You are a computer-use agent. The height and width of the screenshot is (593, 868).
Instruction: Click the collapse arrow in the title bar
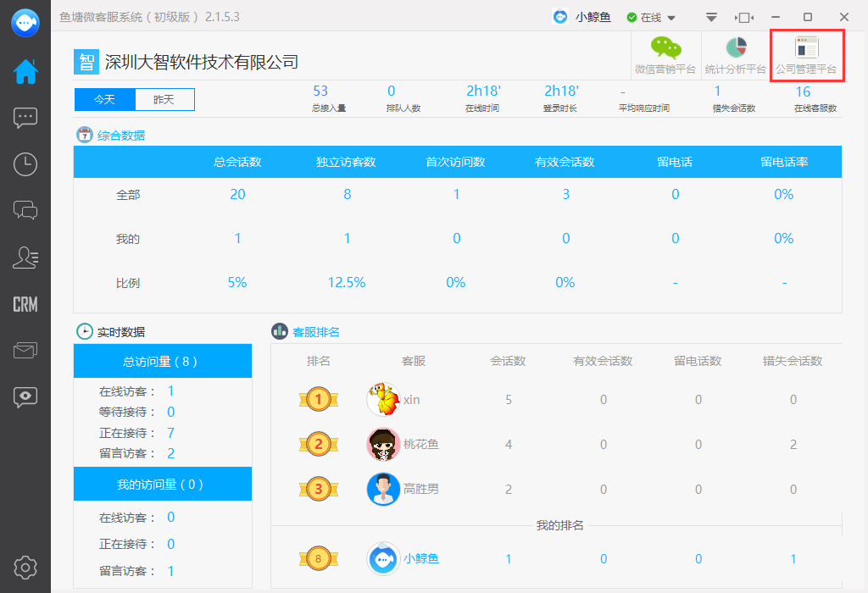click(711, 16)
